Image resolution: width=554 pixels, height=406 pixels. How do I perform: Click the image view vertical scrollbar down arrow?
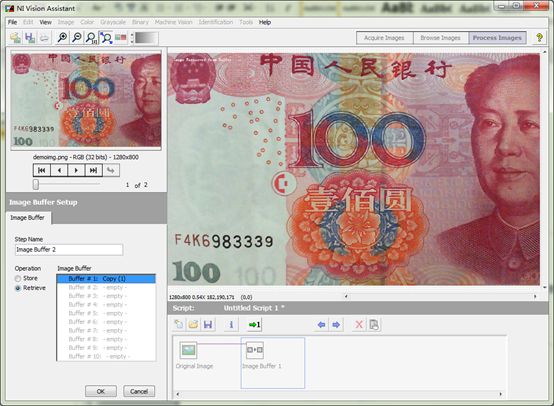[x=544, y=287]
